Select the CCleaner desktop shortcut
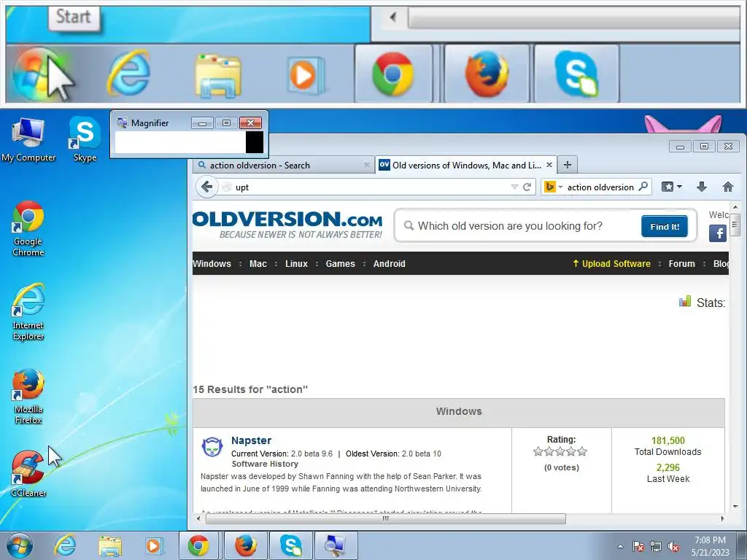The height and width of the screenshot is (560, 747). pos(28,474)
